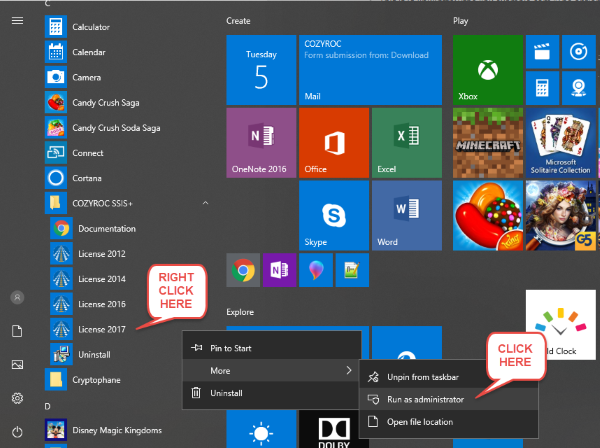The width and height of the screenshot is (600, 448).
Task: Open the Calculator app from the list
Action: click(126, 27)
